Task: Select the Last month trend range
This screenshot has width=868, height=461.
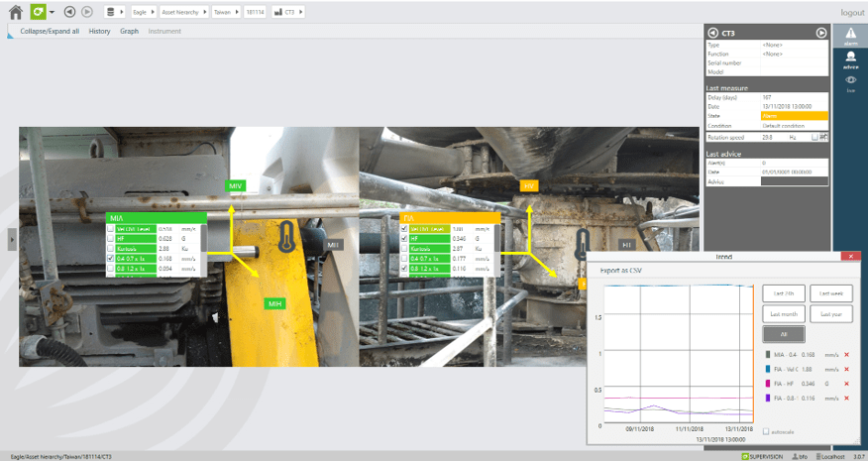Action: 783,313
